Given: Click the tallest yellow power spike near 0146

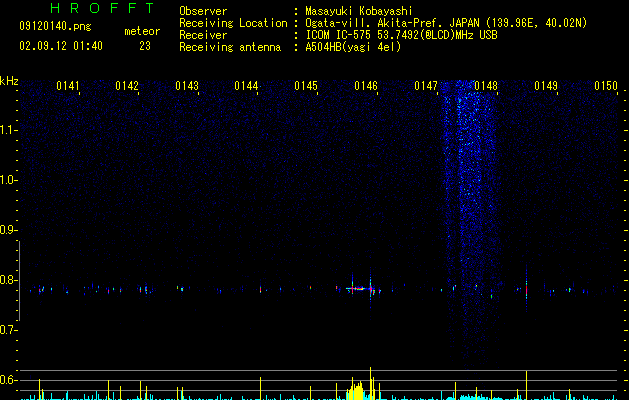Looking at the screenshot, I should (370, 383).
